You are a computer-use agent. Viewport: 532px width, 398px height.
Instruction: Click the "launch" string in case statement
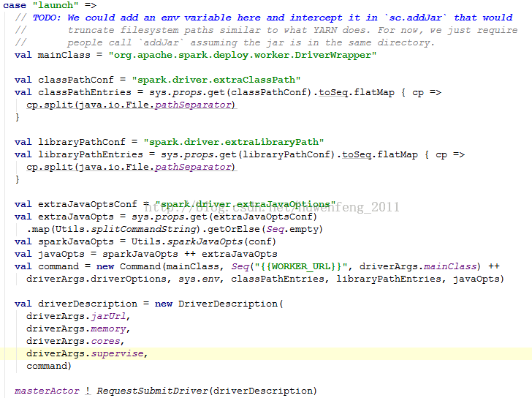[55, 5]
